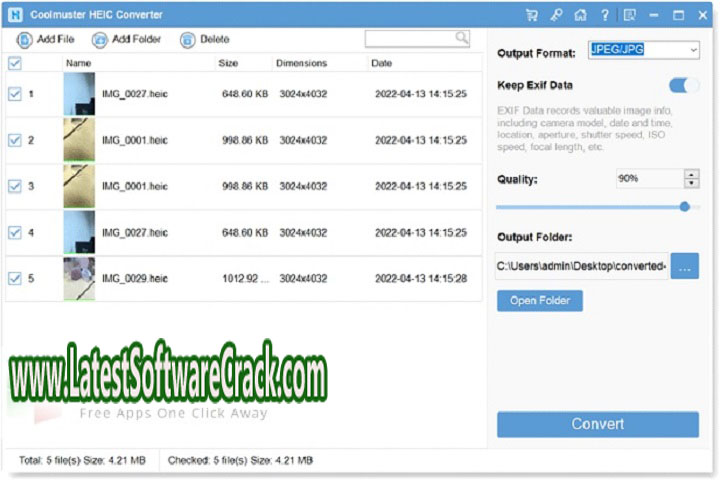Sort by the Name column header
720x480 pixels.
click(x=79, y=63)
